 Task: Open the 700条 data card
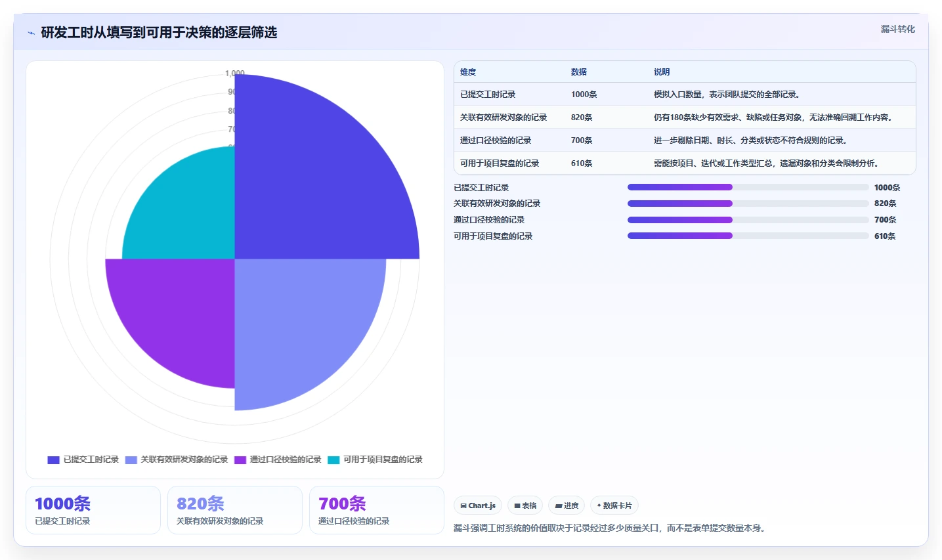coord(377,510)
